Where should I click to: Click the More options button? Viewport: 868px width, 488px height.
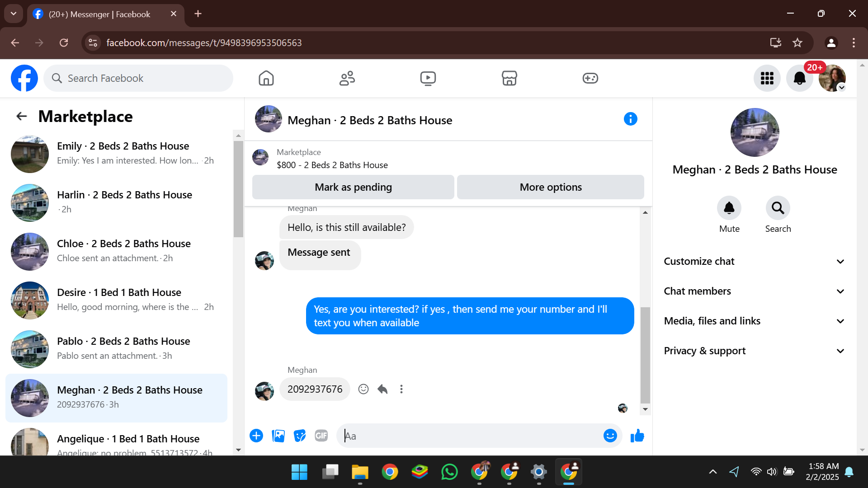(550, 187)
